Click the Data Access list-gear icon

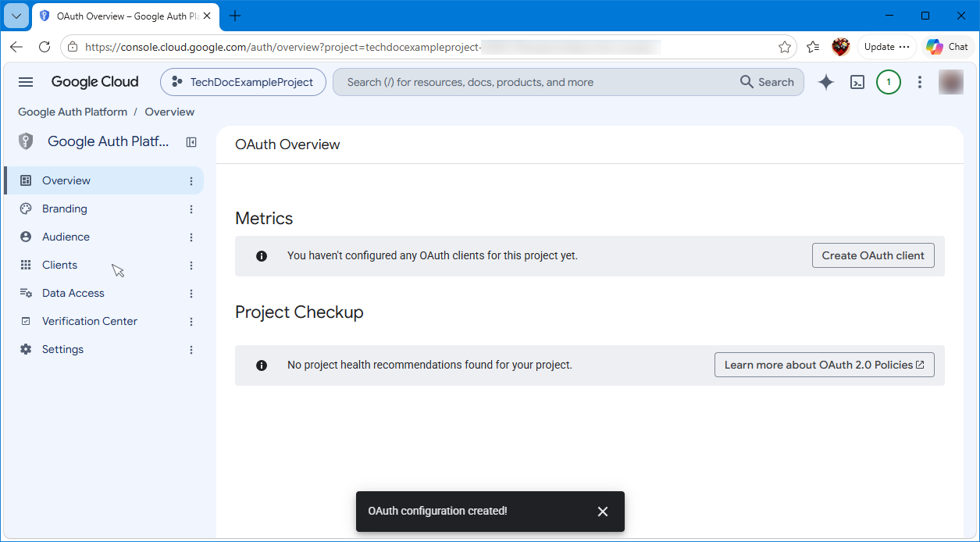[26, 293]
